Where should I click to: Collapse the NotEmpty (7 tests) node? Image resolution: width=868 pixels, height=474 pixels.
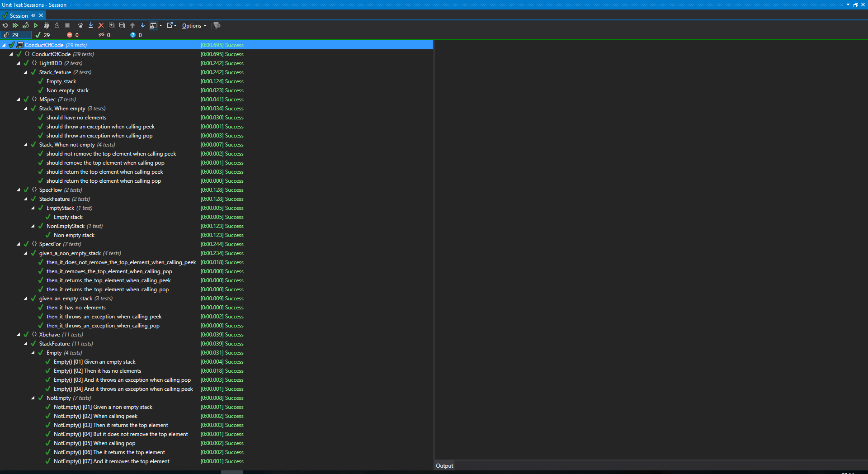coord(33,398)
